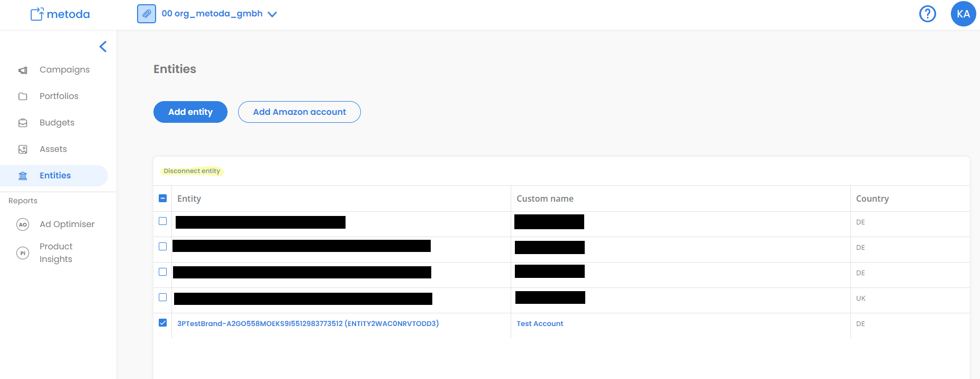Click the Entities bank icon
Screen dimensions: 980x379
pyautogui.click(x=23, y=176)
